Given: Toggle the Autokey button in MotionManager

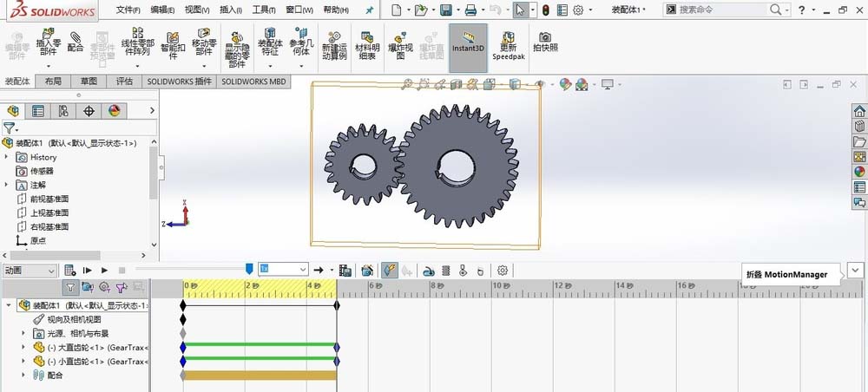Looking at the screenshot, I should [390, 271].
